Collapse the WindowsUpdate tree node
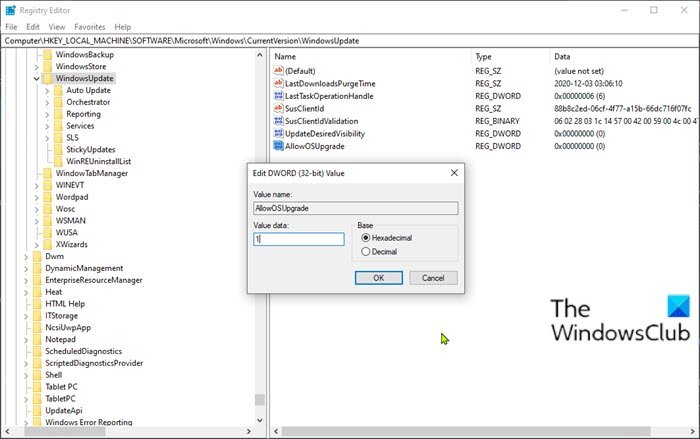Screen dimensions: 700x439 [37, 79]
